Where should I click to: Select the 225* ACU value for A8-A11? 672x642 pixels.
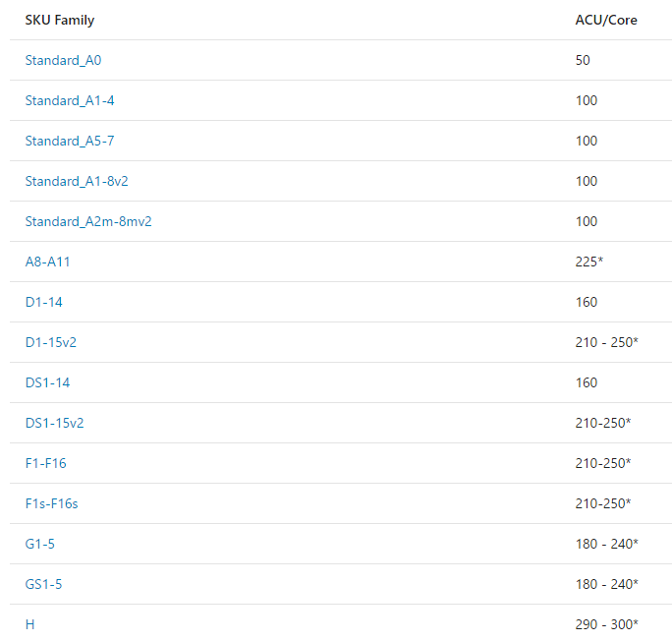[588, 263]
